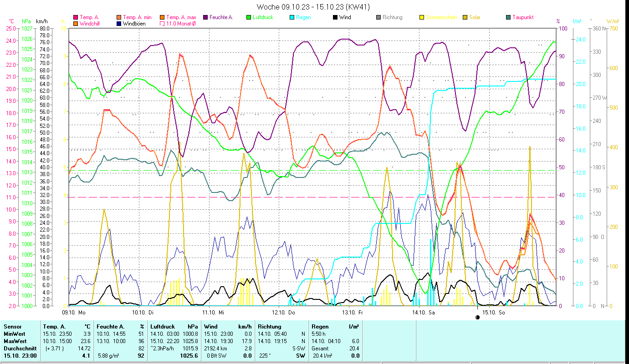
Task: Click the 14.10. Sa date label
Action: (x=423, y=313)
